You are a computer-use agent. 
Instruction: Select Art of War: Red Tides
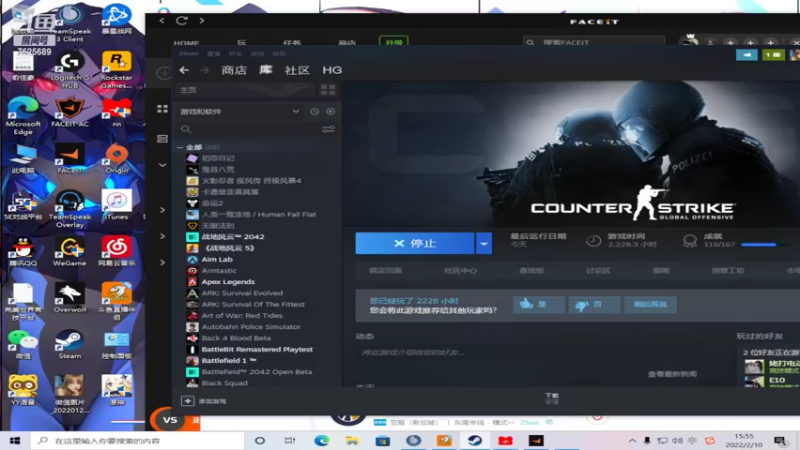point(242,315)
